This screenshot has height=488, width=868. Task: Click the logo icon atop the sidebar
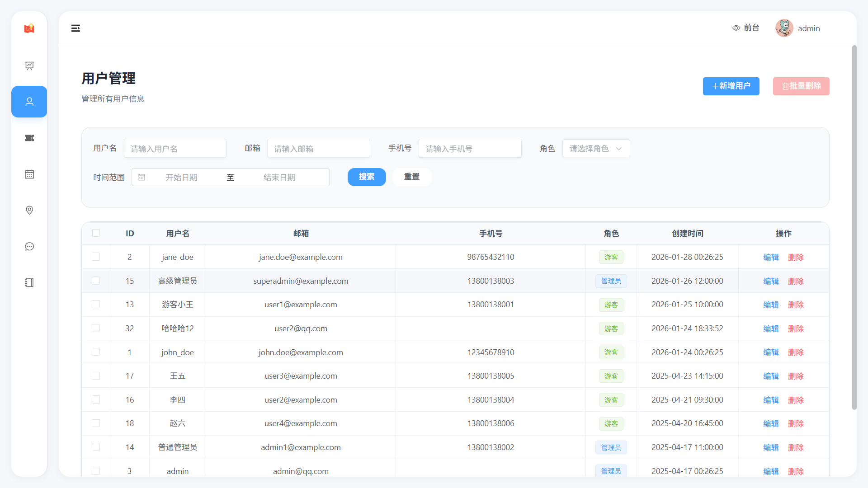29,28
